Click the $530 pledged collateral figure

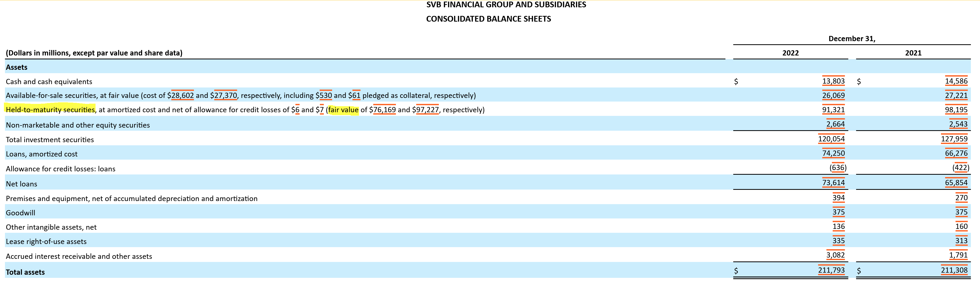325,96
